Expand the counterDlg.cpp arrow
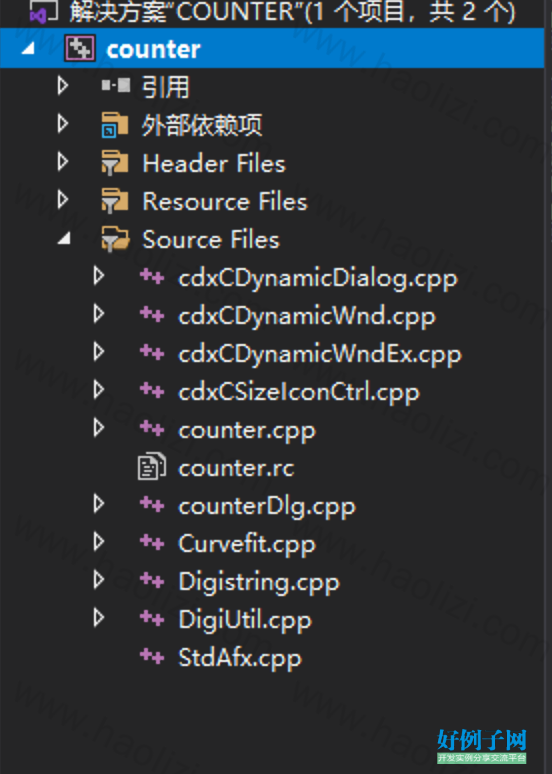 [x=99, y=504]
